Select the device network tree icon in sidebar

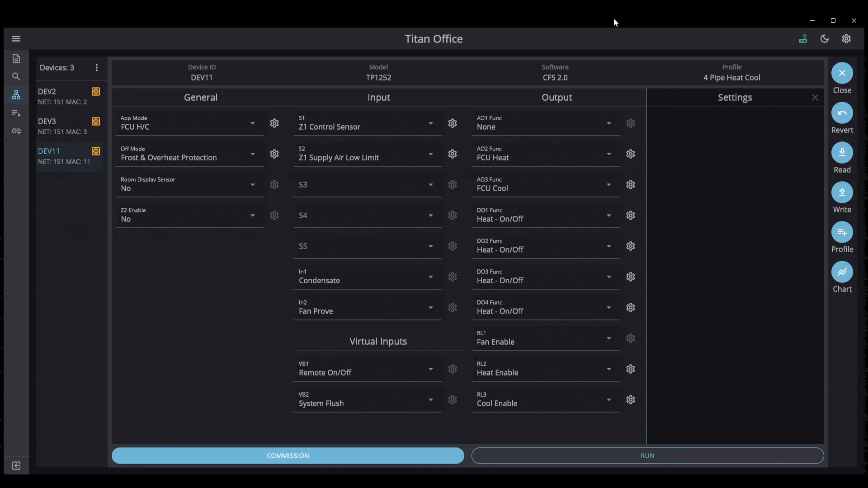[x=16, y=95]
